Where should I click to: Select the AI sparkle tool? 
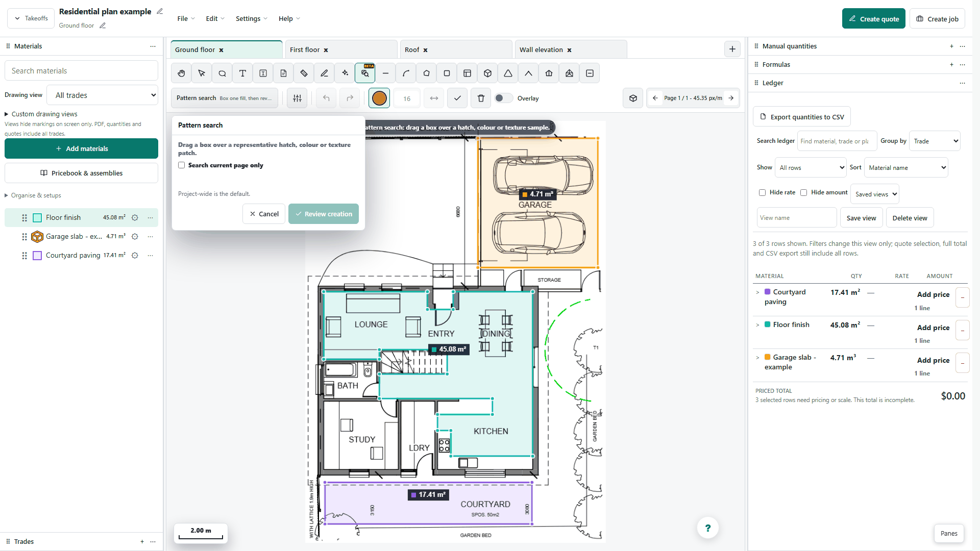[x=345, y=73]
